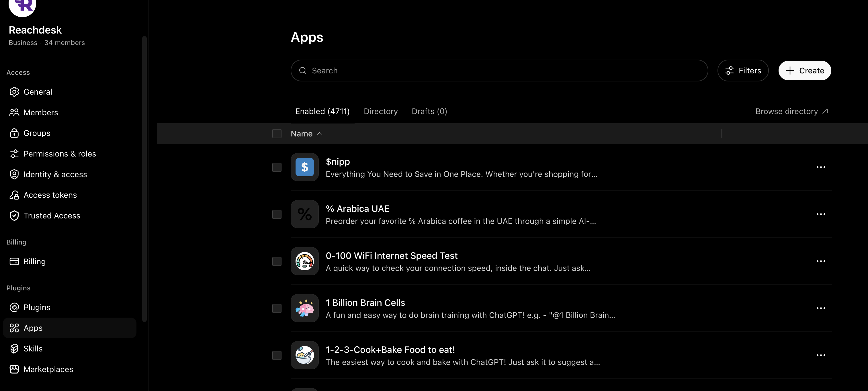Select Access tokens key icon
This screenshot has width=868, height=391.
coord(14,195)
